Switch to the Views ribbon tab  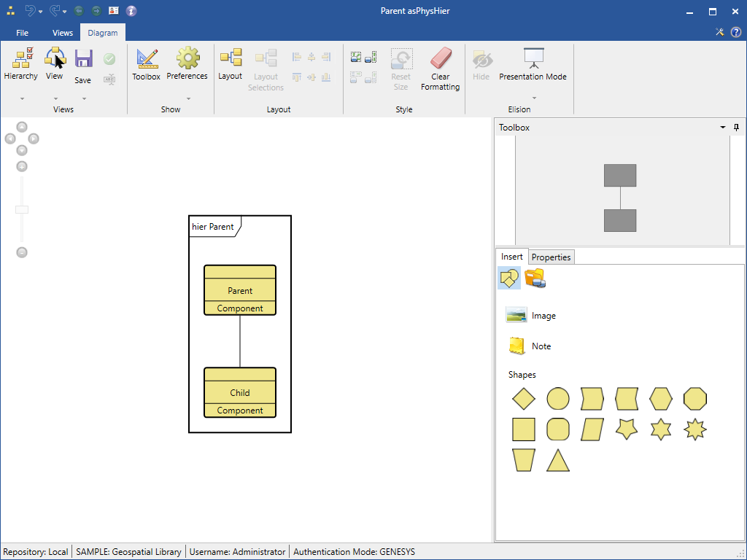pyautogui.click(x=63, y=33)
